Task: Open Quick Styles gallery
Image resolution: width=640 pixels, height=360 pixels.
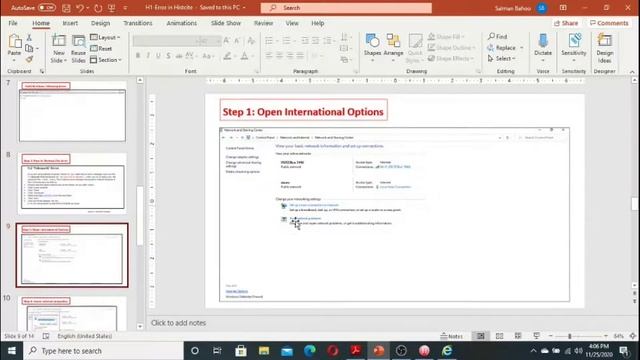Action: pyautogui.click(x=415, y=48)
